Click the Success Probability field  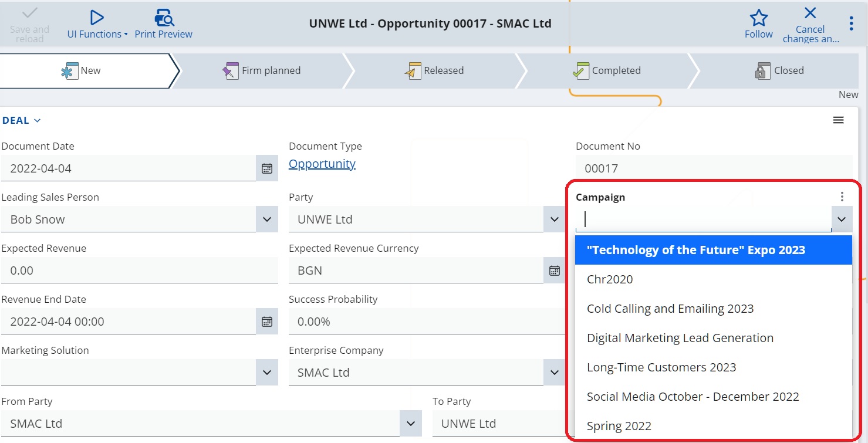click(427, 322)
